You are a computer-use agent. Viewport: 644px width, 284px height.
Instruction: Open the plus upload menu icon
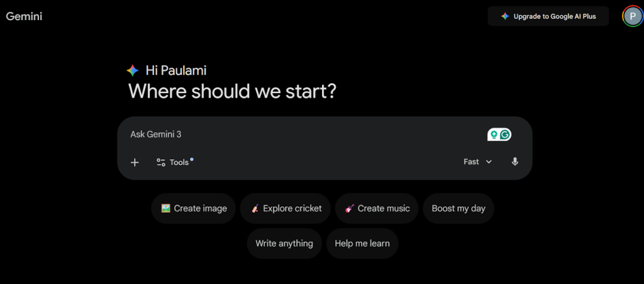[135, 162]
